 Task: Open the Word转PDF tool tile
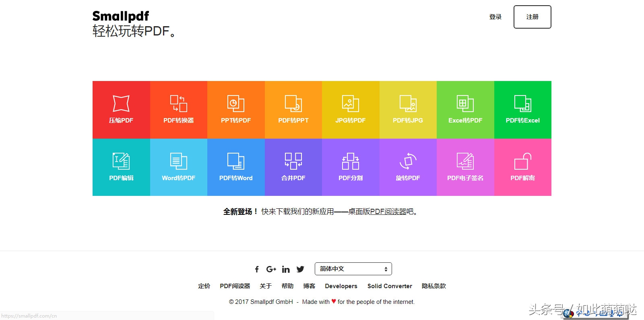click(x=179, y=167)
